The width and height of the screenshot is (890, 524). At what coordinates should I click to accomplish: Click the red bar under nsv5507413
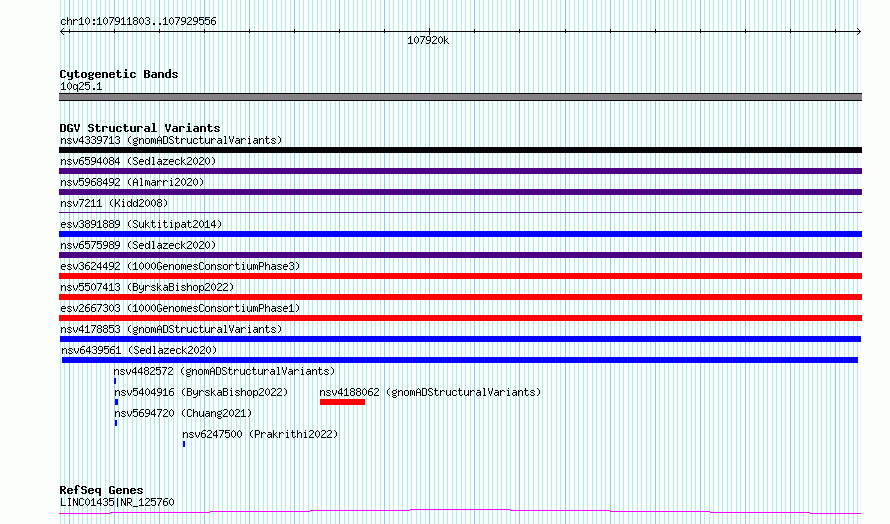[460, 297]
